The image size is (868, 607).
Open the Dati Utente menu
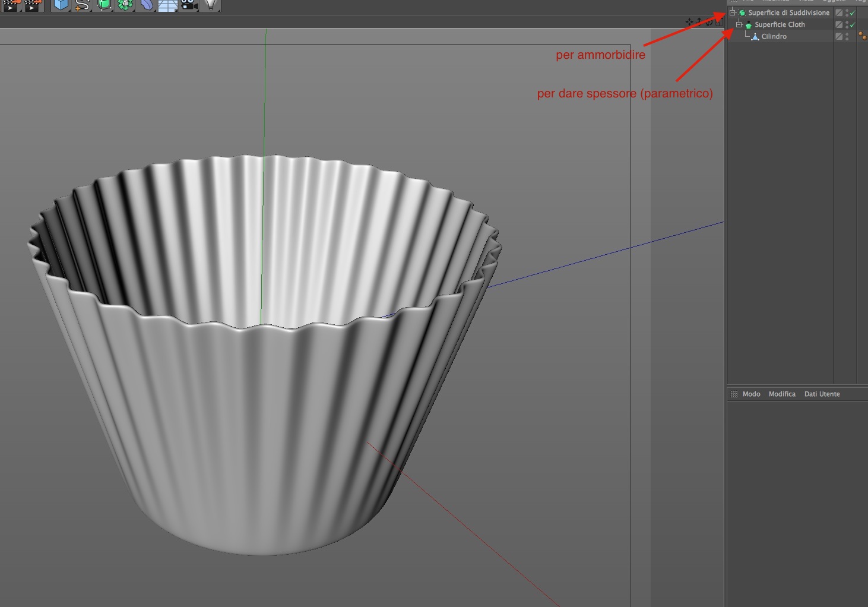pos(822,394)
